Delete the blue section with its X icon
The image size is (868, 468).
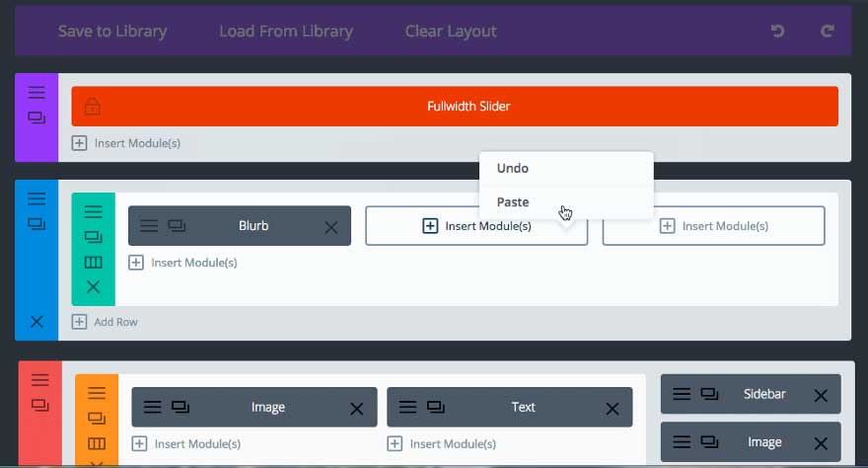(x=36, y=321)
